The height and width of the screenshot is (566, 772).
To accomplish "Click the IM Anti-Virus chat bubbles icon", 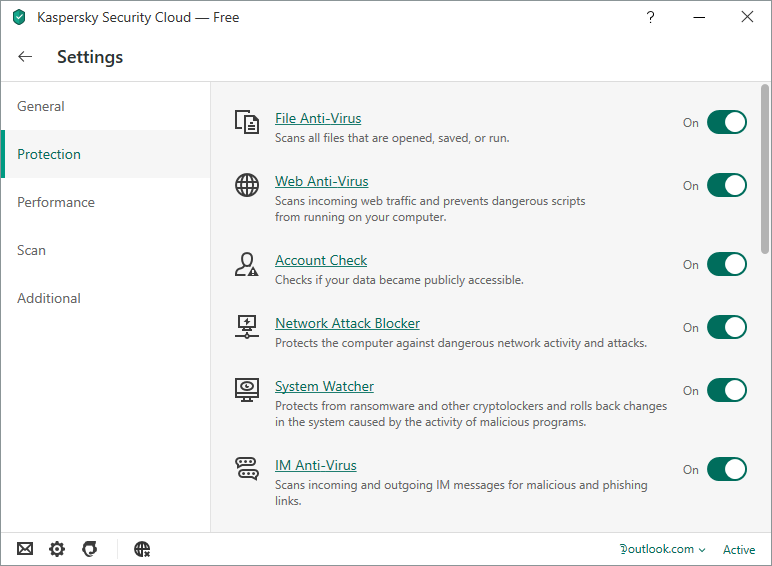I will [x=247, y=469].
